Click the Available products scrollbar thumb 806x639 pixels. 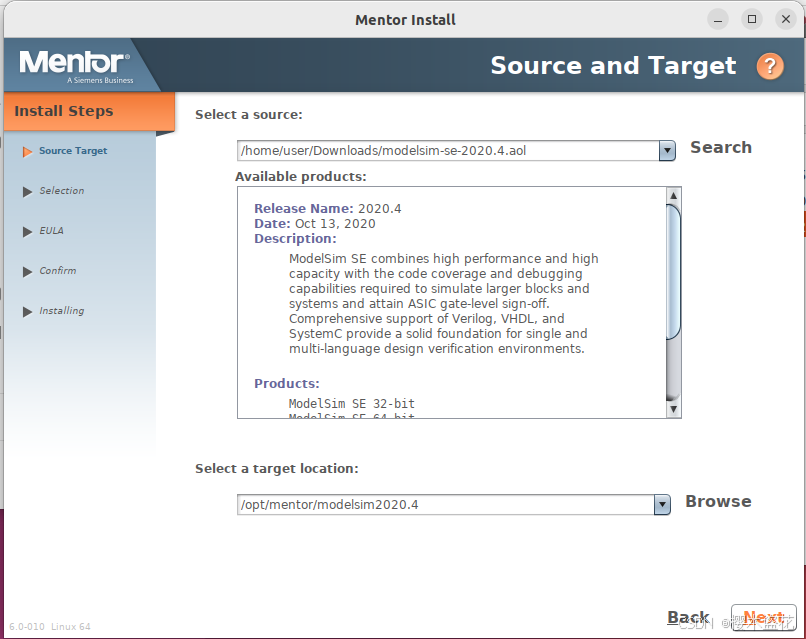(673, 272)
